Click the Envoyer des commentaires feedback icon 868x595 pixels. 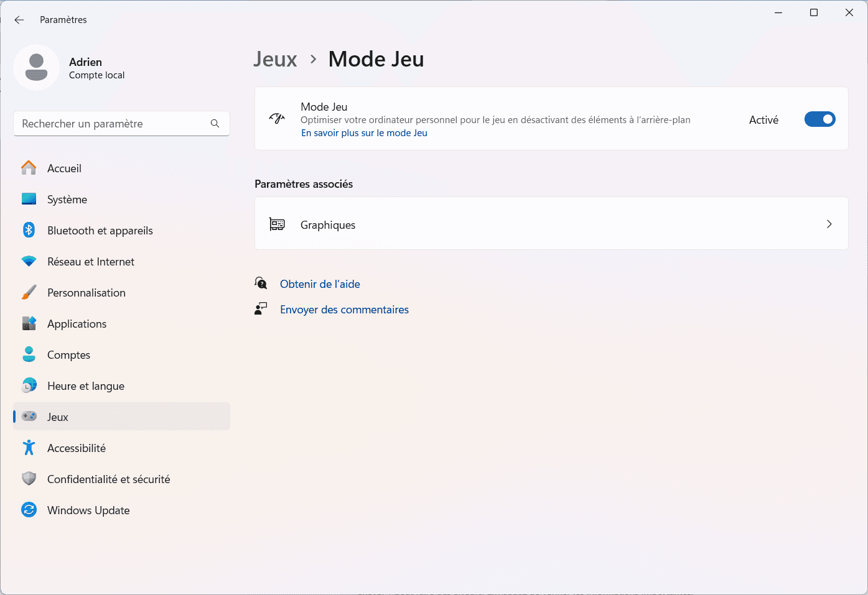point(261,308)
